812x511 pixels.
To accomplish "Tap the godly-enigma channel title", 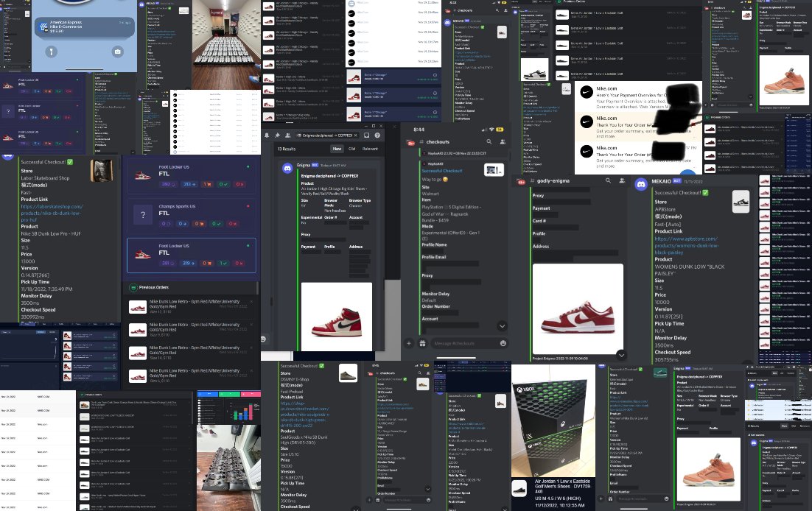I will point(553,180).
